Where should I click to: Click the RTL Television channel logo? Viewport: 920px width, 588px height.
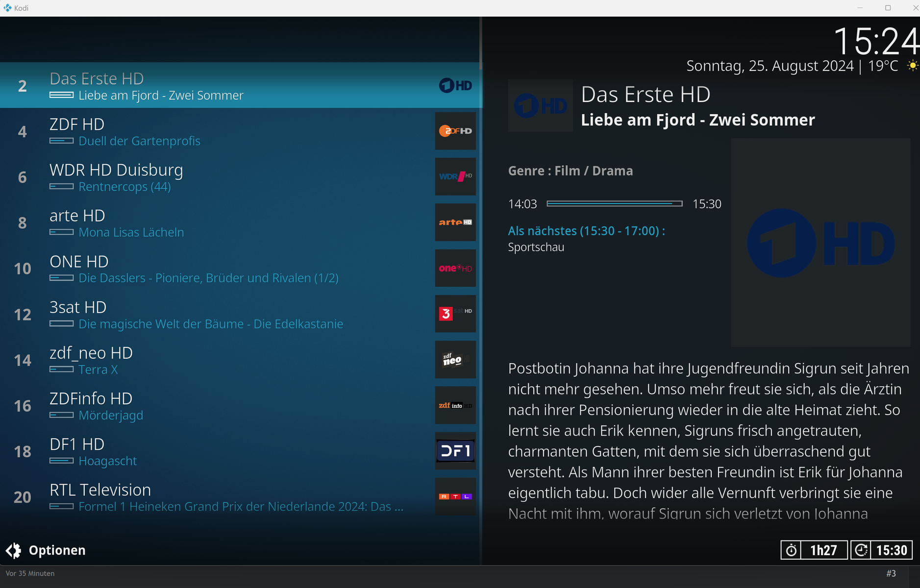point(455,496)
